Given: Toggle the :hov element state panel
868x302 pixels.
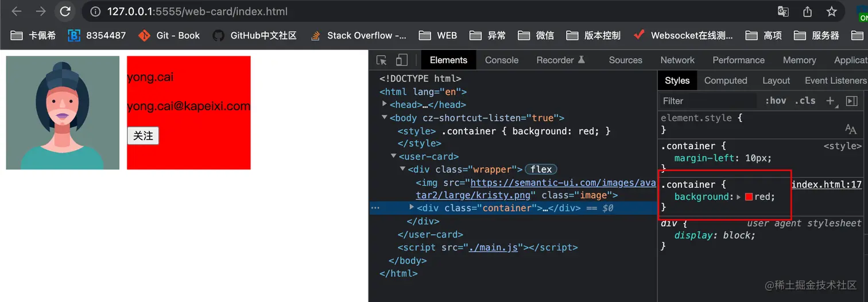Looking at the screenshot, I should (x=776, y=100).
